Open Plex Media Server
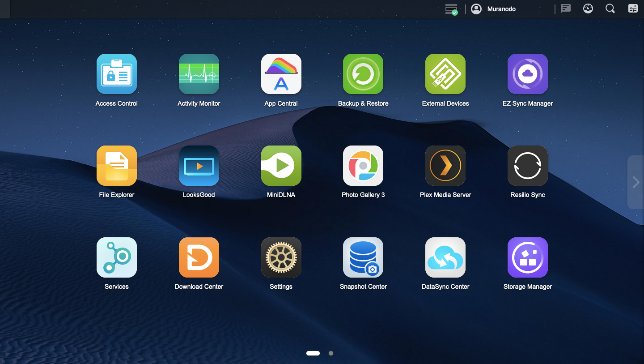Screen dimensions: 644x364 pos(445,166)
